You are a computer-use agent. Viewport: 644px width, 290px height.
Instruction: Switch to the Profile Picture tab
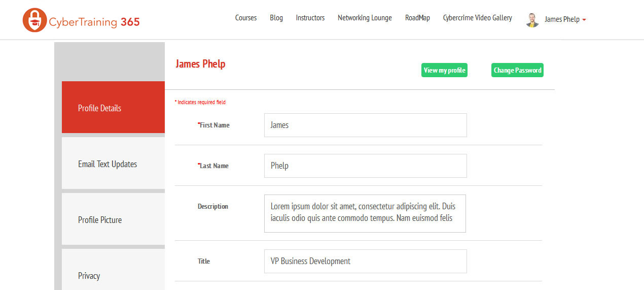point(113,219)
